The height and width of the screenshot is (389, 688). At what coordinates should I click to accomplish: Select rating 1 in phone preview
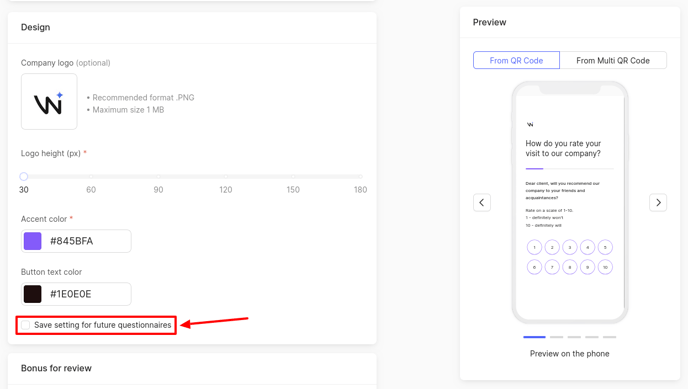point(534,247)
